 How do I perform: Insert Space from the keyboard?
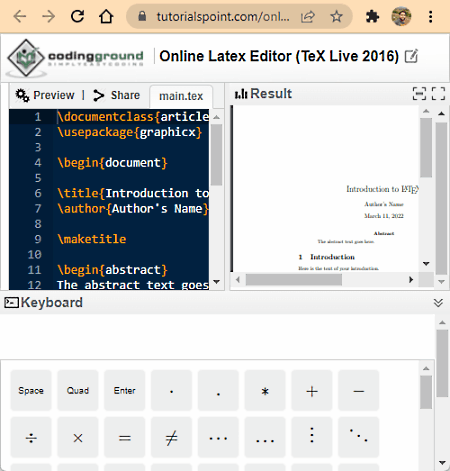pyautogui.click(x=31, y=390)
